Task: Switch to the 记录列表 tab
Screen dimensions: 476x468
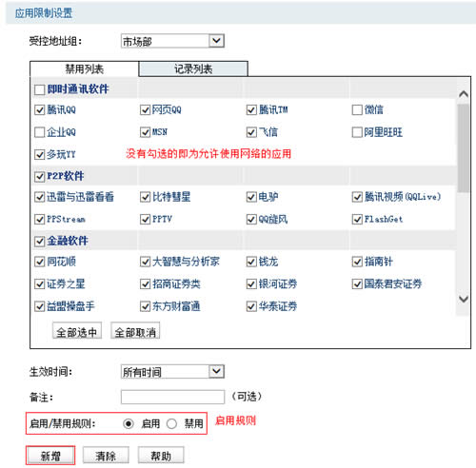Action: (x=193, y=68)
